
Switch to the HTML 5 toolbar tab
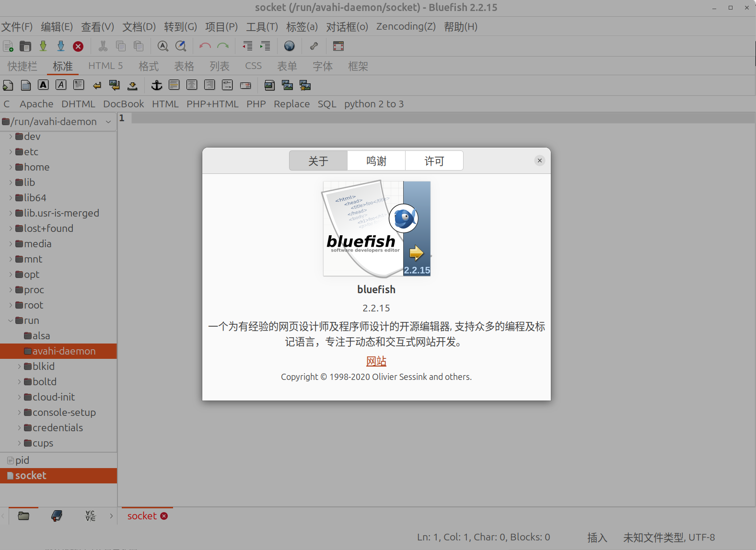105,66
